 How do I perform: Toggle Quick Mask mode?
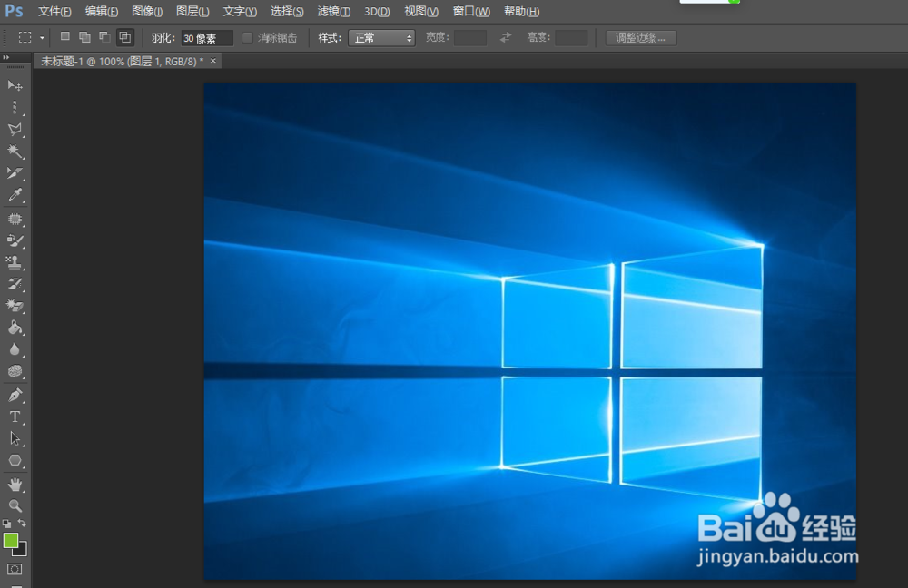[15, 570]
